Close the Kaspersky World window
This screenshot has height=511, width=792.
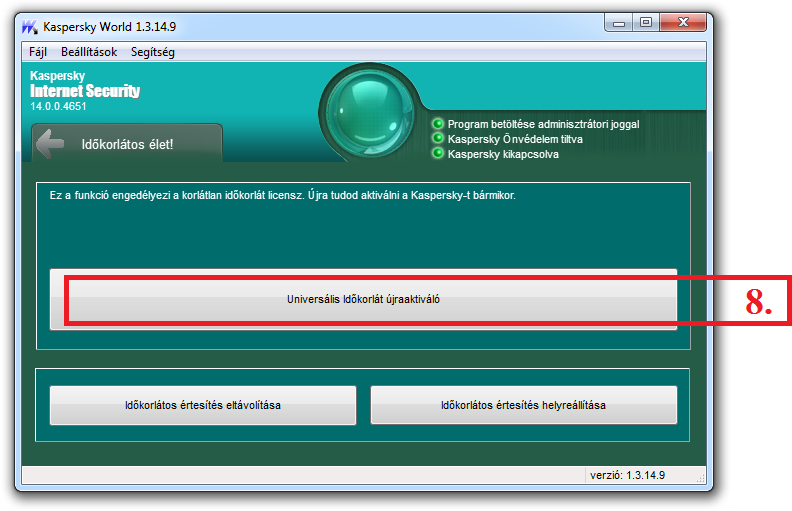(x=683, y=22)
